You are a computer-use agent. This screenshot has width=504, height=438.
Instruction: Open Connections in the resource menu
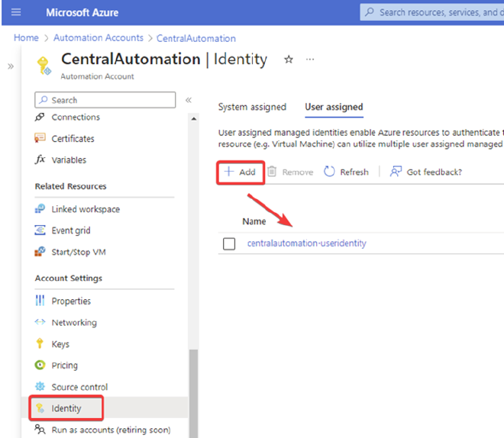click(76, 118)
